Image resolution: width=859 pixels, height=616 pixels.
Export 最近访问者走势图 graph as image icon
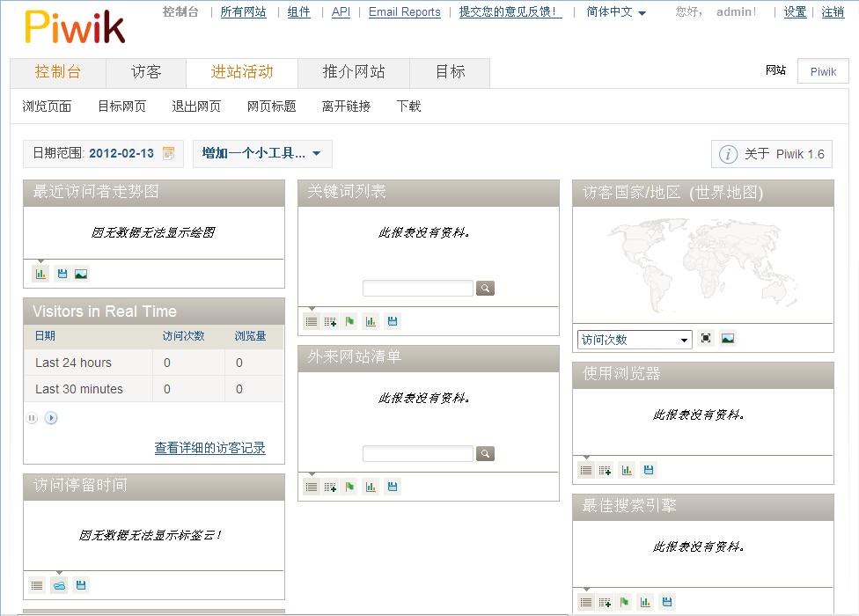click(x=81, y=274)
